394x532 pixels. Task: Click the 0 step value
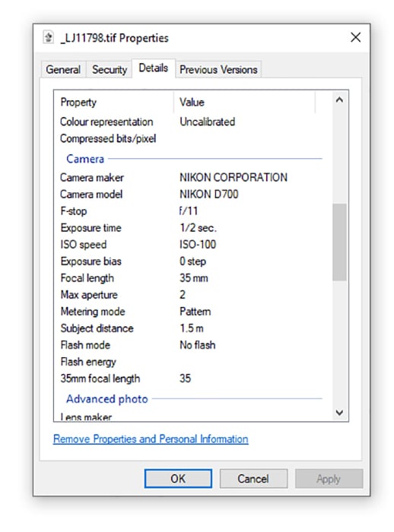[x=192, y=261]
